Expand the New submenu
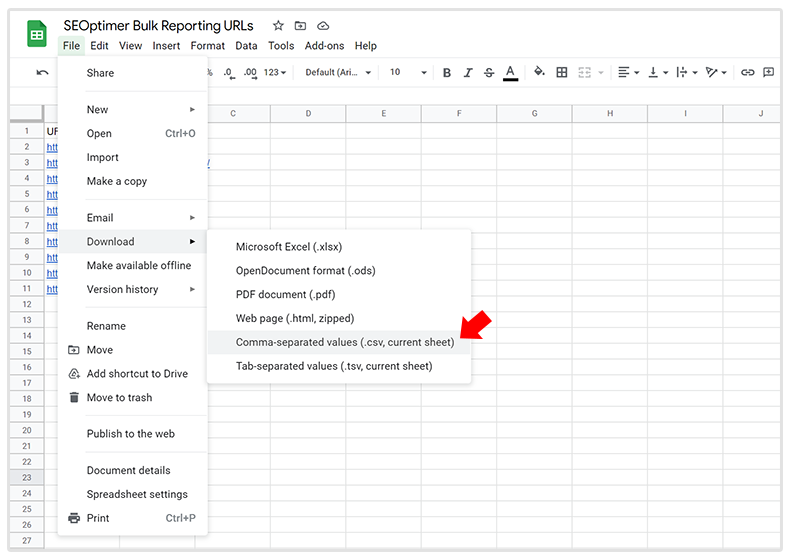 (133, 109)
